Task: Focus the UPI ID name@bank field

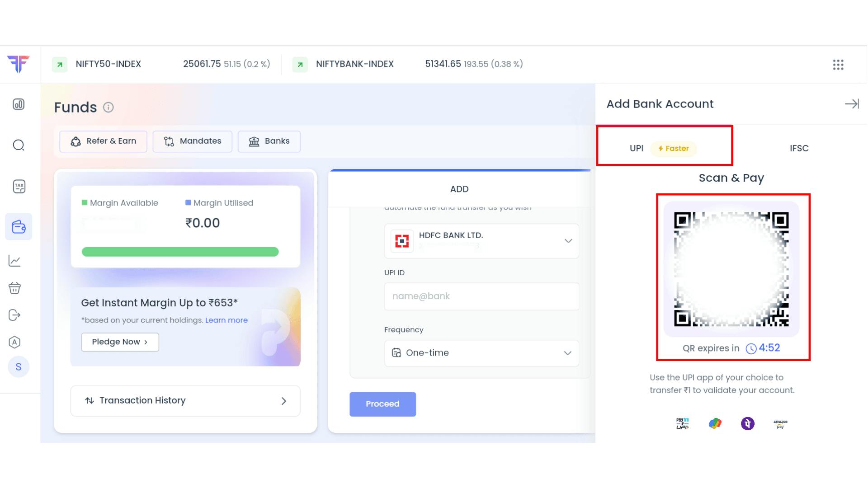Action: click(x=481, y=296)
